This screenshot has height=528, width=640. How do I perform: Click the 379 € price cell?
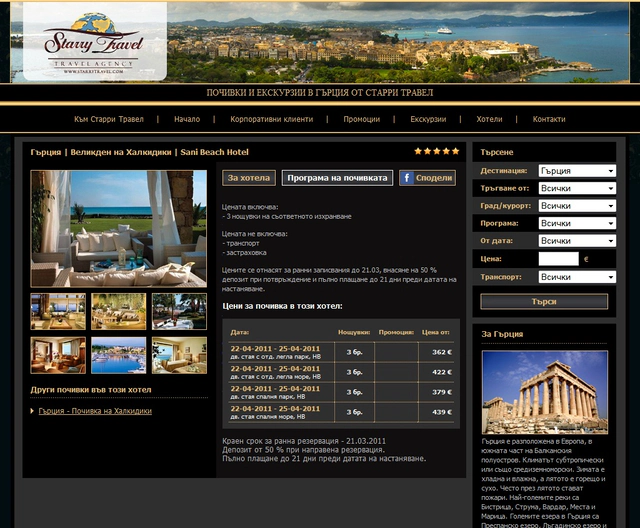[442, 392]
